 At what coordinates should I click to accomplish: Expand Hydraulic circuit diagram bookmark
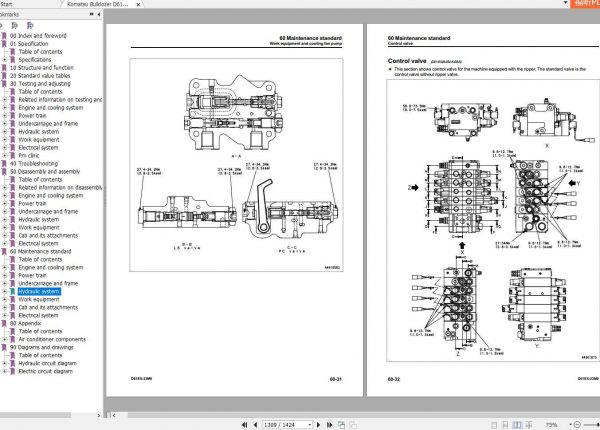(5, 363)
